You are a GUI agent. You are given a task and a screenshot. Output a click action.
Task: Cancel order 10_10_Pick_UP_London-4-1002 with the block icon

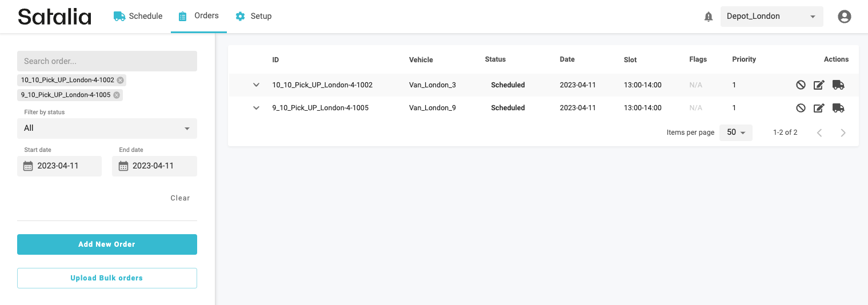[x=801, y=85]
